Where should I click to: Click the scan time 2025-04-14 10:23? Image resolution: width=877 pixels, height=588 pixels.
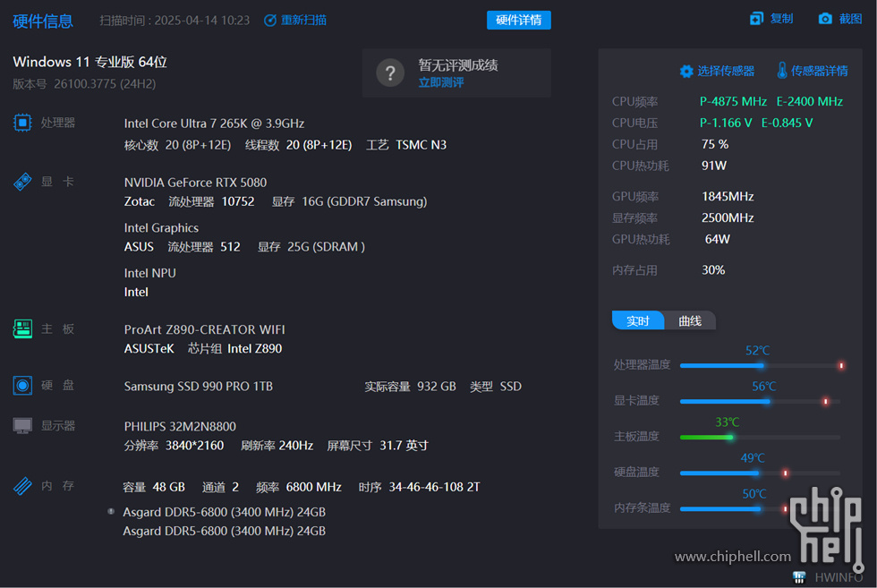(202, 21)
